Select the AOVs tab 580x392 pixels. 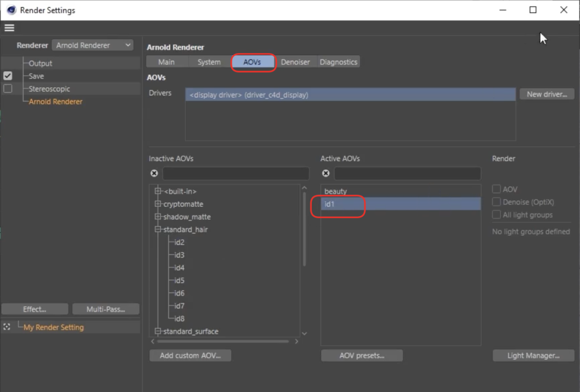point(252,62)
